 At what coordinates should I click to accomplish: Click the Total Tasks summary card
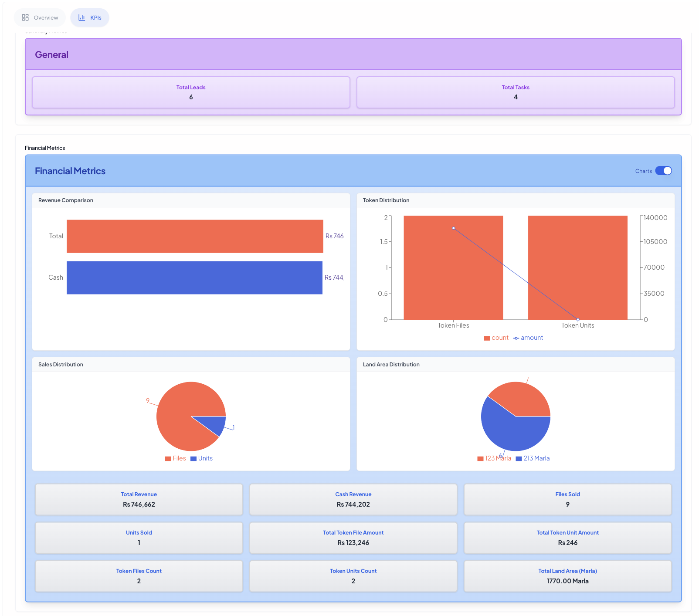coord(516,92)
